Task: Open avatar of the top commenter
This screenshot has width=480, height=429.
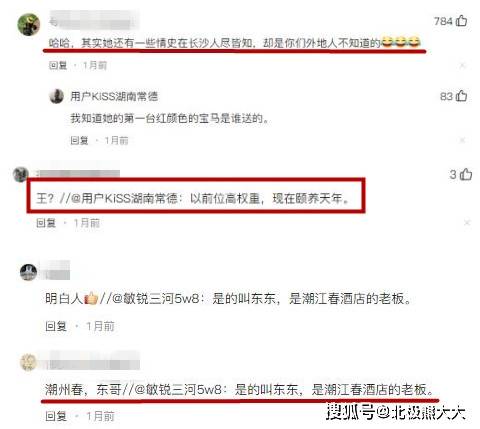Action: coord(29,24)
